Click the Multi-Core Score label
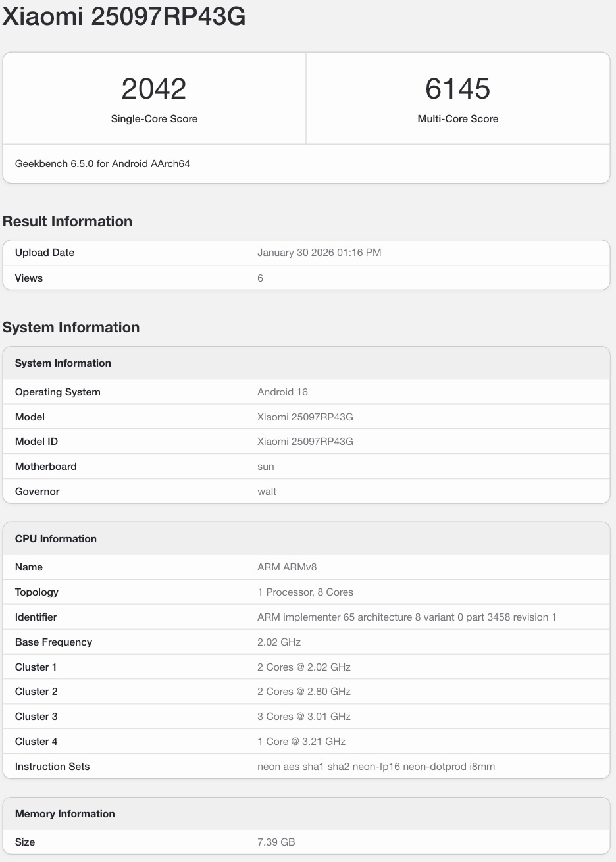Screen dimensions: 616x862 pyautogui.click(x=457, y=119)
